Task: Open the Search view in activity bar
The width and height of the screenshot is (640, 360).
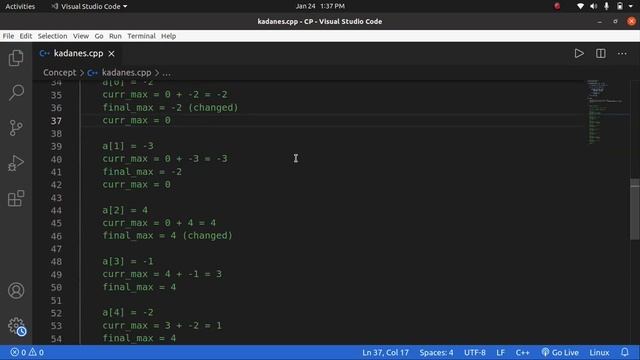Action: tap(16, 93)
